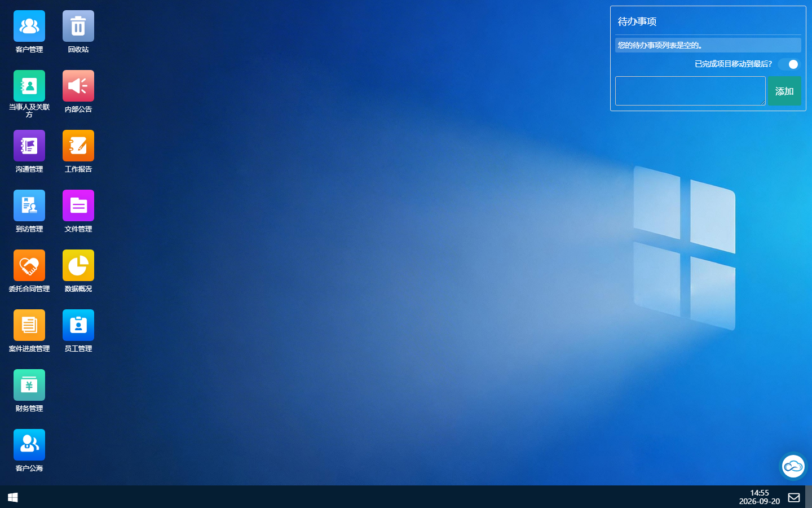Open the 当事人及关联方 icon
The width and height of the screenshot is (812, 508).
[29, 86]
